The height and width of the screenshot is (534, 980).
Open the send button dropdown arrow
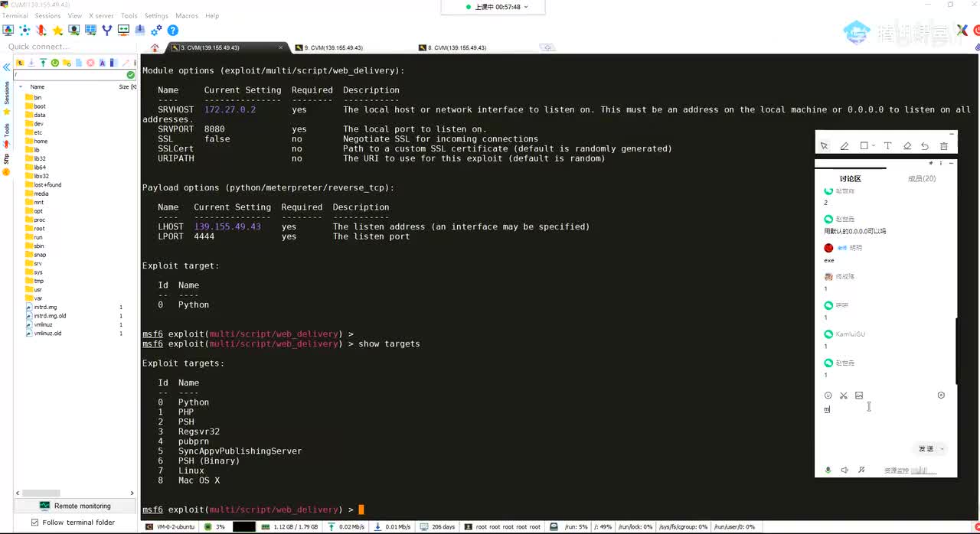click(942, 449)
